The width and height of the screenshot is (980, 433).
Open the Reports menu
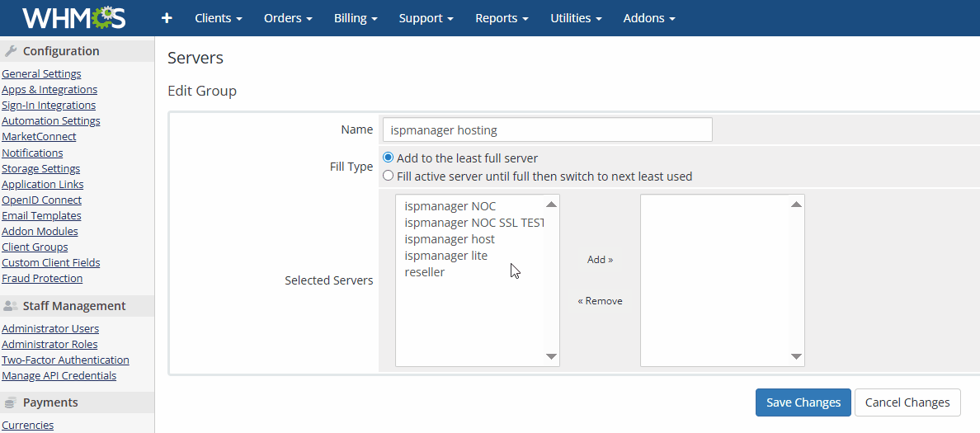pos(502,18)
